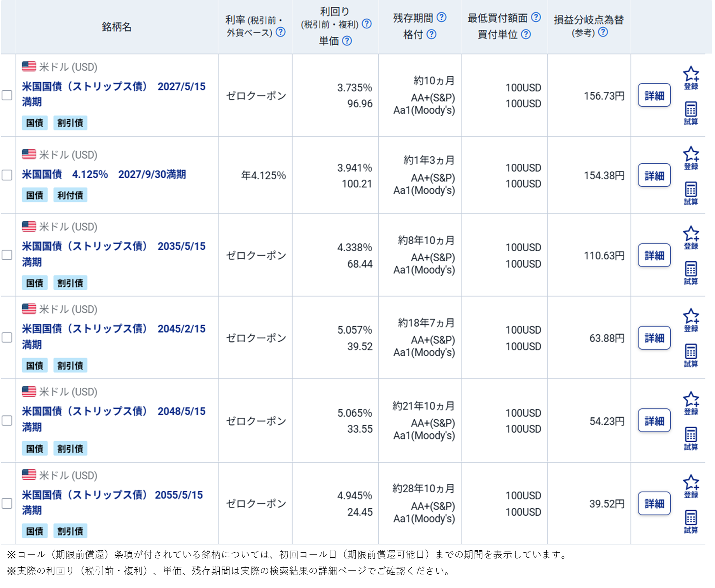Image resolution: width=715 pixels, height=588 pixels.
Task: Click US flag icon in 2027/5/15 row
Action: click(x=29, y=66)
